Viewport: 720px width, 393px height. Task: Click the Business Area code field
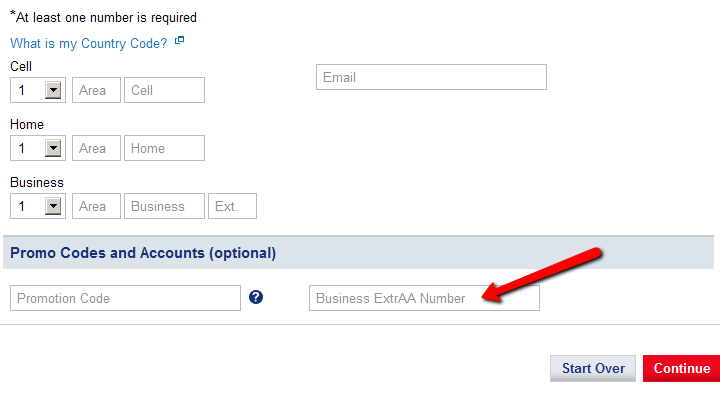[x=96, y=206]
